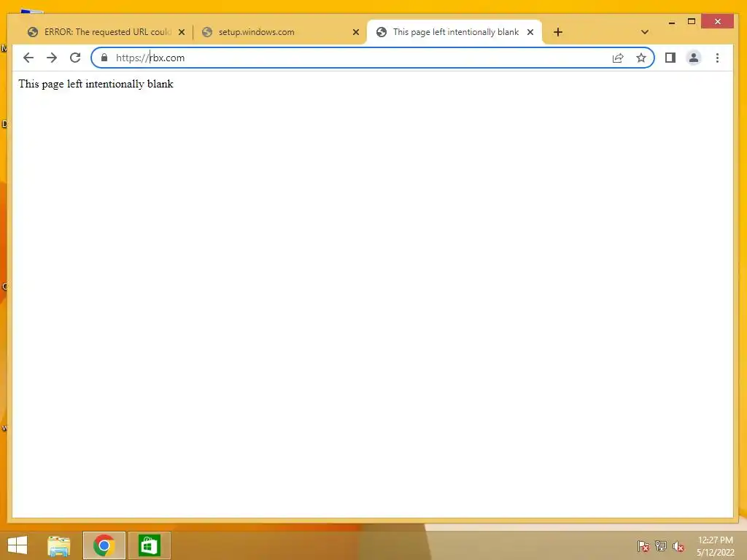
Task: Close the setup.windows.com tab
Action: pyautogui.click(x=356, y=32)
